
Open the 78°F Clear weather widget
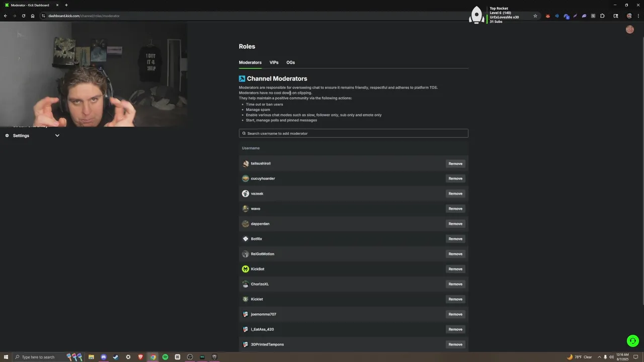coord(580,357)
